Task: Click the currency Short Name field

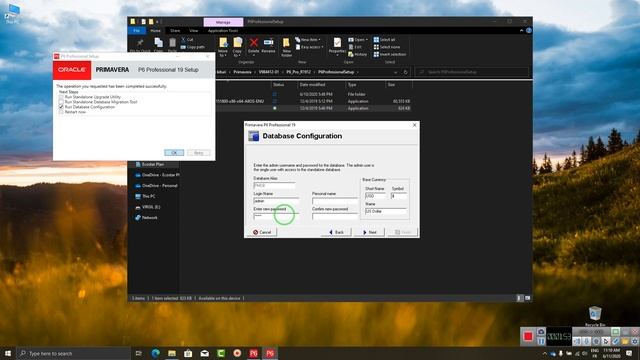Action: coord(375,196)
